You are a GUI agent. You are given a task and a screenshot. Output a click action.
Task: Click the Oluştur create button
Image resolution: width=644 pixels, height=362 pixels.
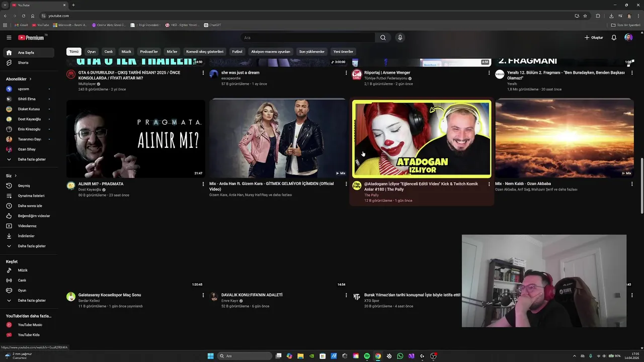pyautogui.click(x=594, y=38)
